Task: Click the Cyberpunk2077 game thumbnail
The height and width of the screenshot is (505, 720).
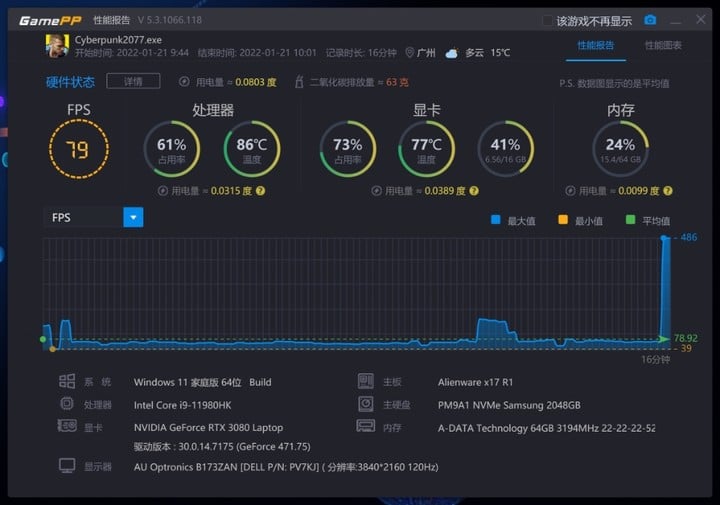Action: [x=57, y=46]
